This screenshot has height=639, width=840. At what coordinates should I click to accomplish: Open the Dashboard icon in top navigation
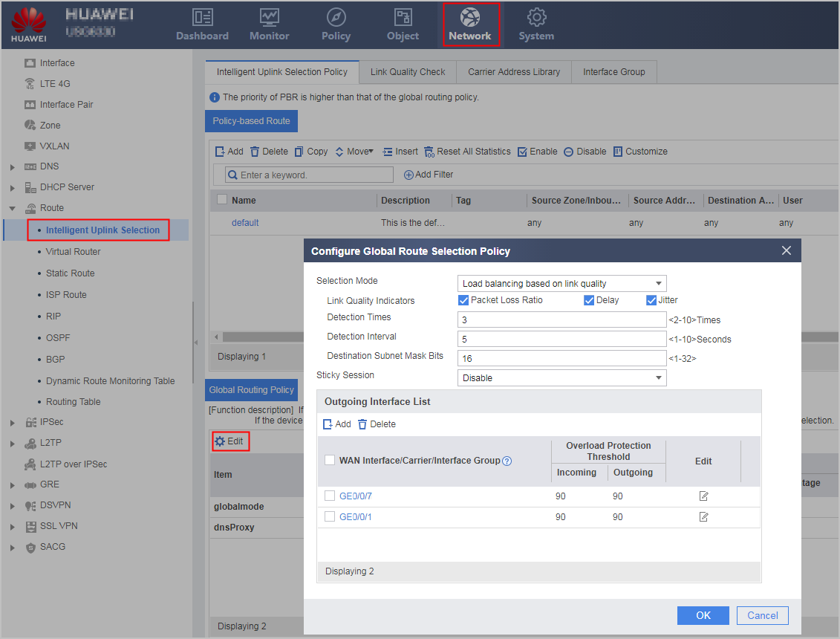203,18
